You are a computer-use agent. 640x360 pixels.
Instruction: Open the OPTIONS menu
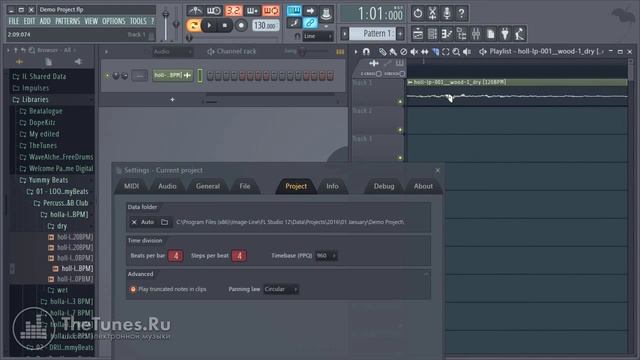coord(114,21)
